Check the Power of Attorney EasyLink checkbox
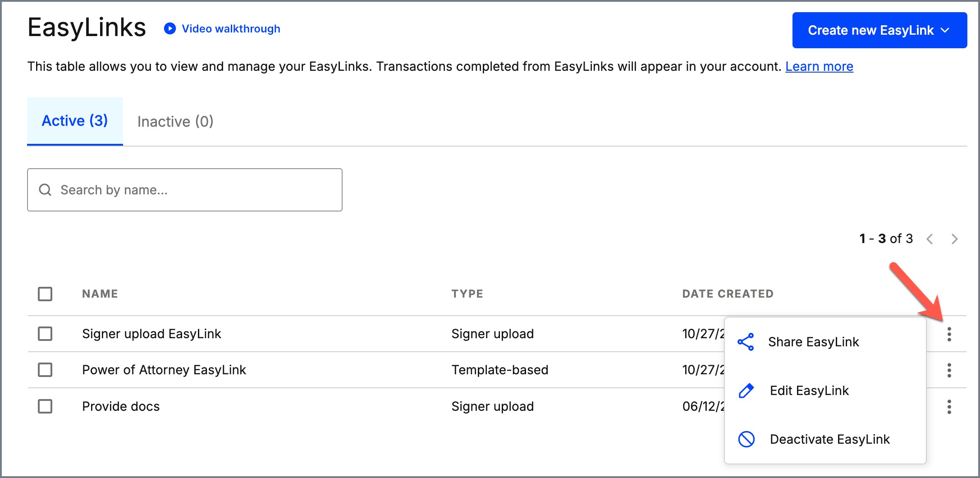 pos(45,370)
